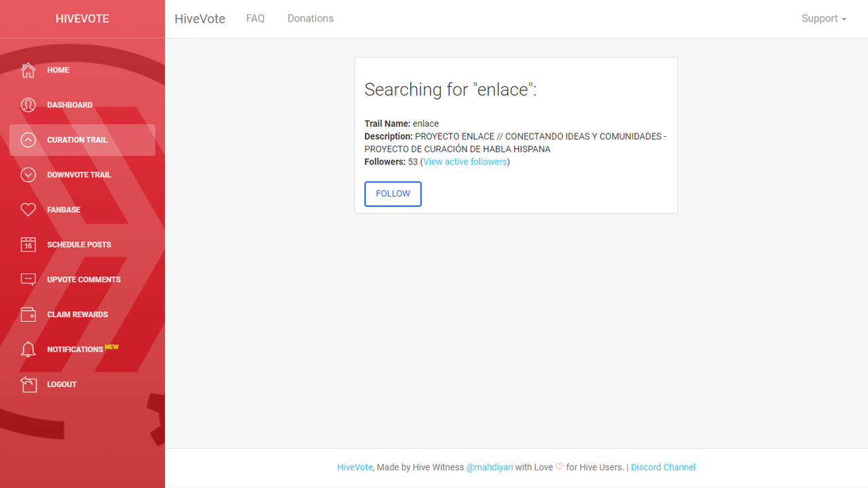Click the Notifications bell icon
Viewport: 868px width, 488px height.
[28, 349]
